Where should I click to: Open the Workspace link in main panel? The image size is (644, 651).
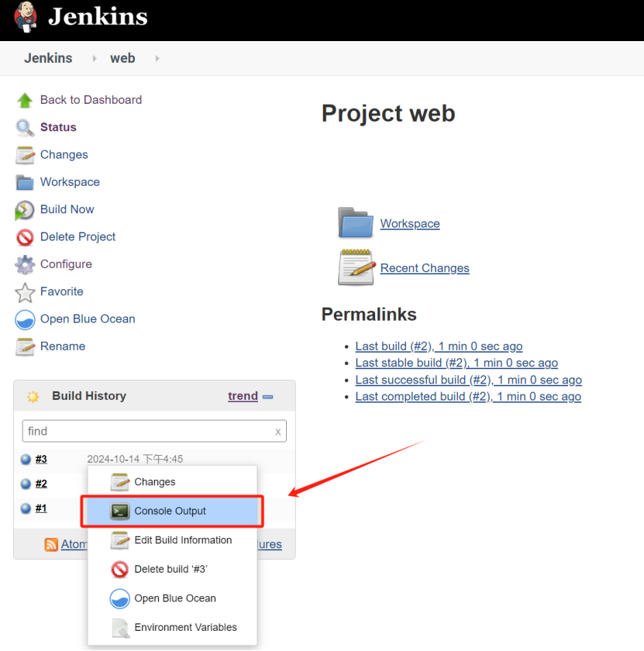[410, 223]
